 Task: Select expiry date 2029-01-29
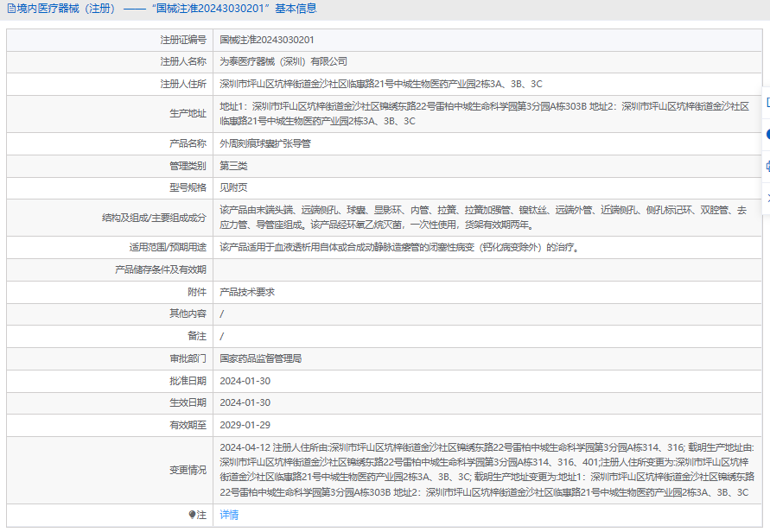pos(245,425)
